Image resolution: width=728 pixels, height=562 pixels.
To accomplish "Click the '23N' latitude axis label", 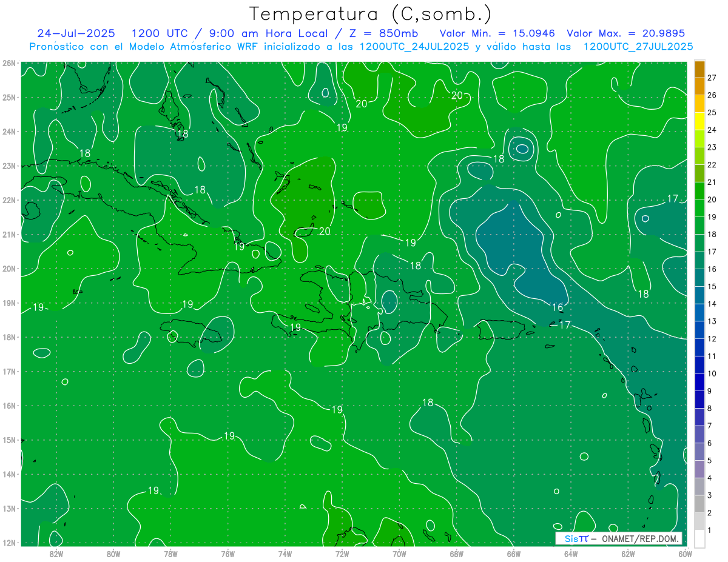I will coord(8,166).
